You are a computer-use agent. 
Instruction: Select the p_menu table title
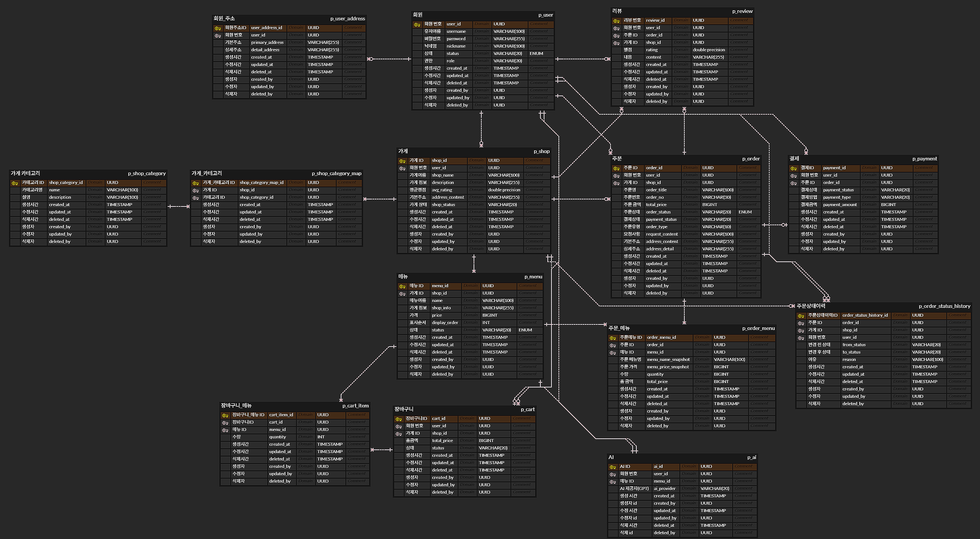(x=533, y=277)
